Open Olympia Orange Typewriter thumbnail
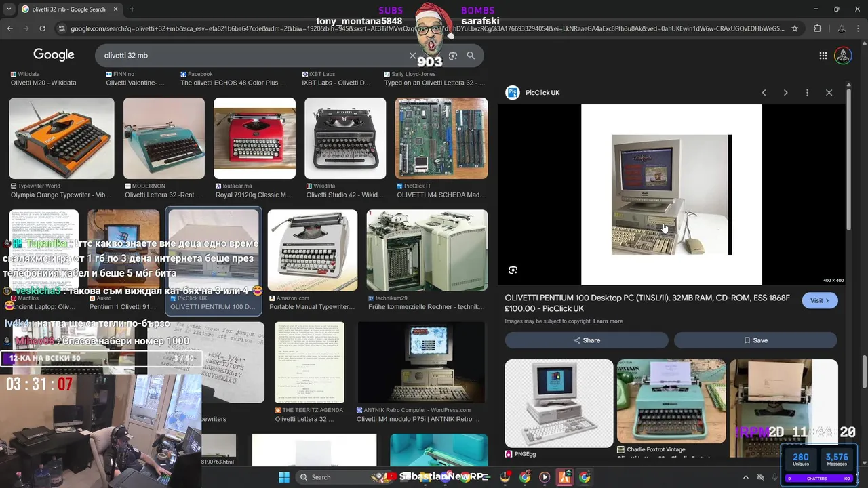 click(x=62, y=138)
